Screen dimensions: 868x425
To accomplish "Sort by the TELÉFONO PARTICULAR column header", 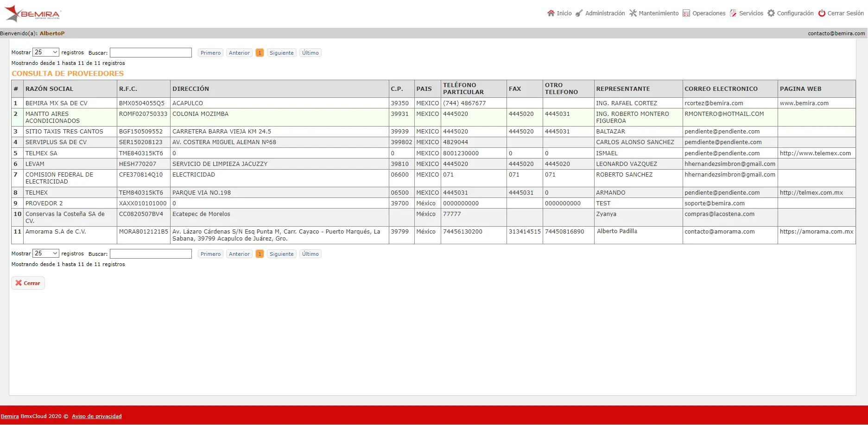I will [474, 89].
